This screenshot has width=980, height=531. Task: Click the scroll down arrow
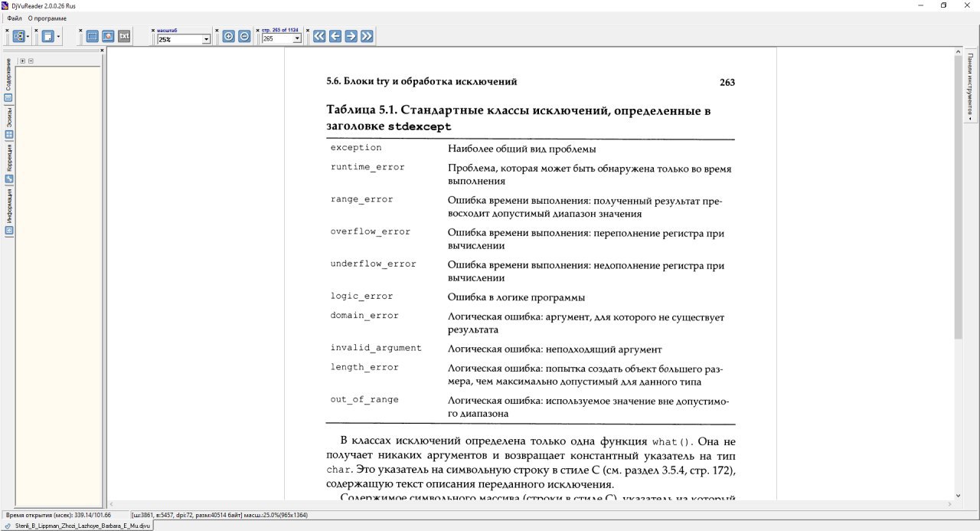pos(959,495)
